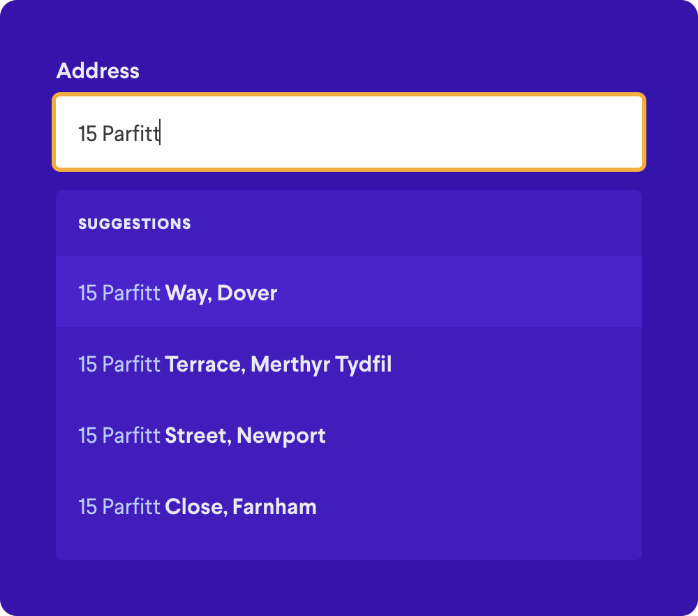The height and width of the screenshot is (616, 698).
Task: Click the bold word Street in suggestions
Action: point(196,436)
